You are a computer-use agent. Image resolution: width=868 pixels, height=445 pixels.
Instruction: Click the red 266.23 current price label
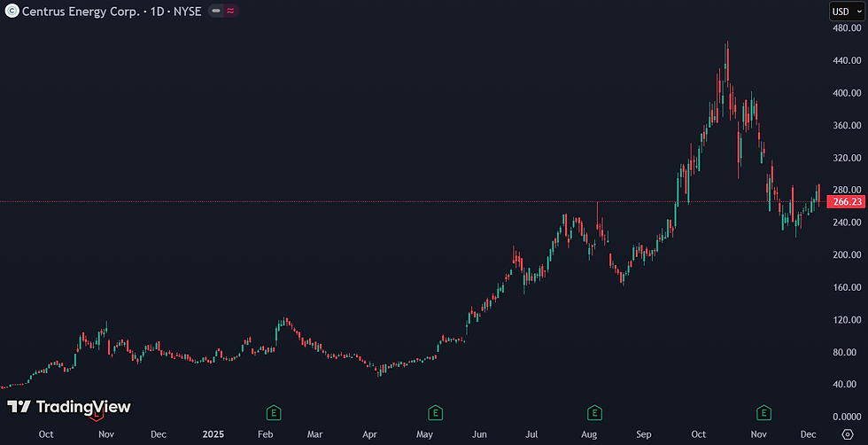(847, 202)
